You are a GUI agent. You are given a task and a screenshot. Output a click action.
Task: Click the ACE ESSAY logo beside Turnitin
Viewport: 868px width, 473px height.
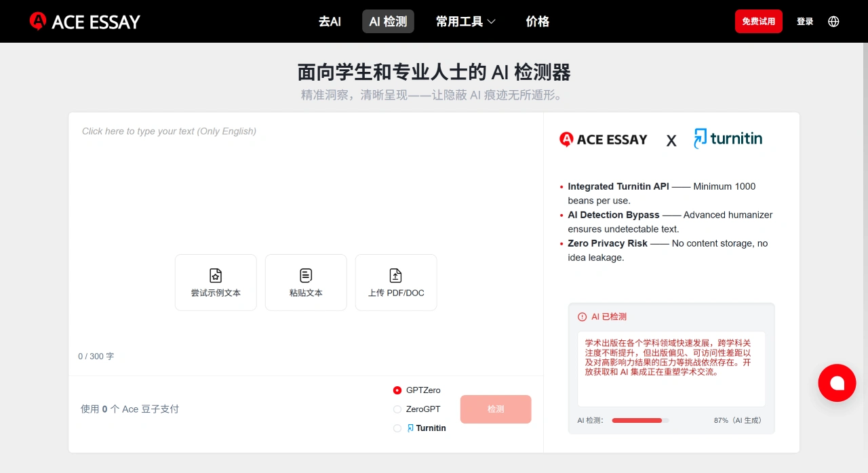tap(604, 140)
